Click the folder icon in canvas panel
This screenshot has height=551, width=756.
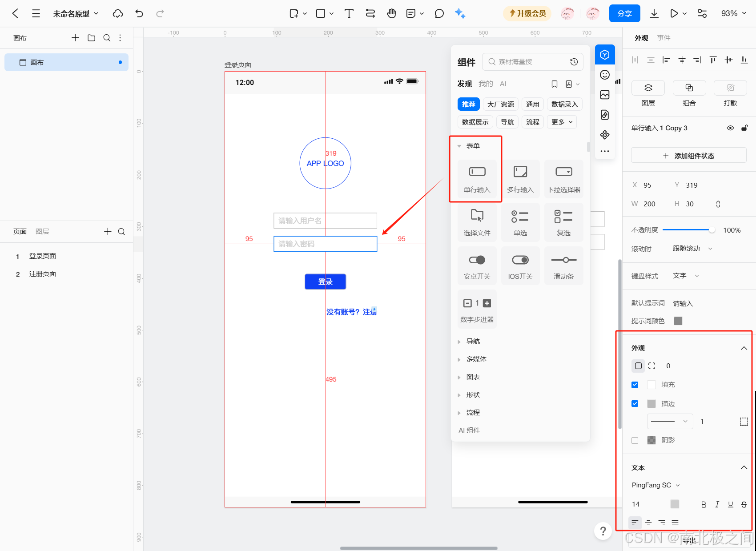tap(92, 38)
